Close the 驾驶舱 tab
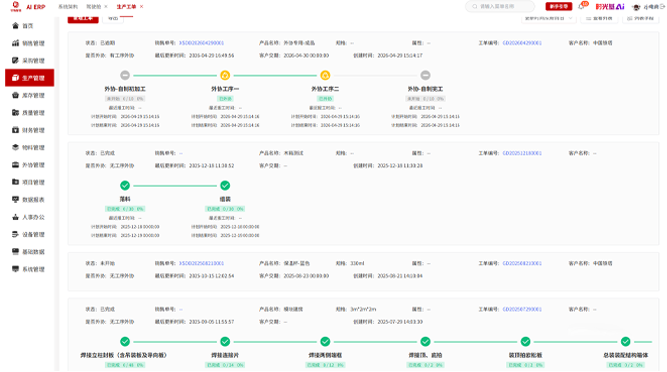 [x=106, y=6]
